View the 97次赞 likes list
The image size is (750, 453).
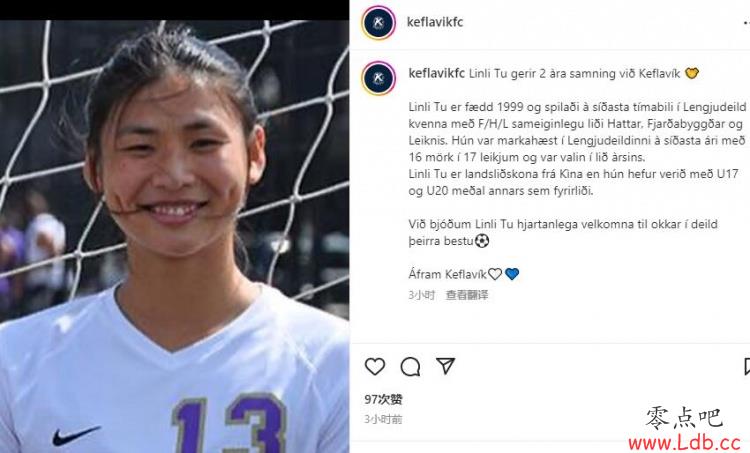coord(383,399)
